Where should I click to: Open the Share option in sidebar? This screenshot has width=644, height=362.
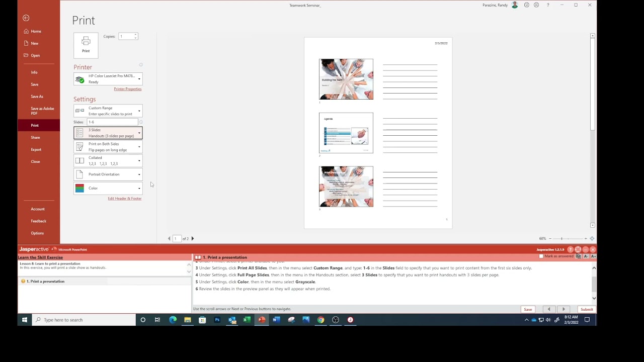pos(35,137)
